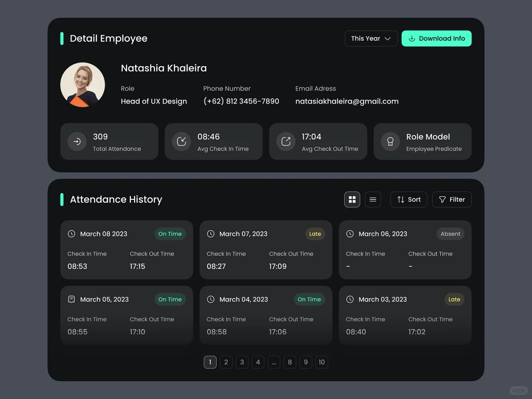532x399 pixels.
Task: Click the phone number (+62) 812 3456-7890
Action: [x=241, y=101]
